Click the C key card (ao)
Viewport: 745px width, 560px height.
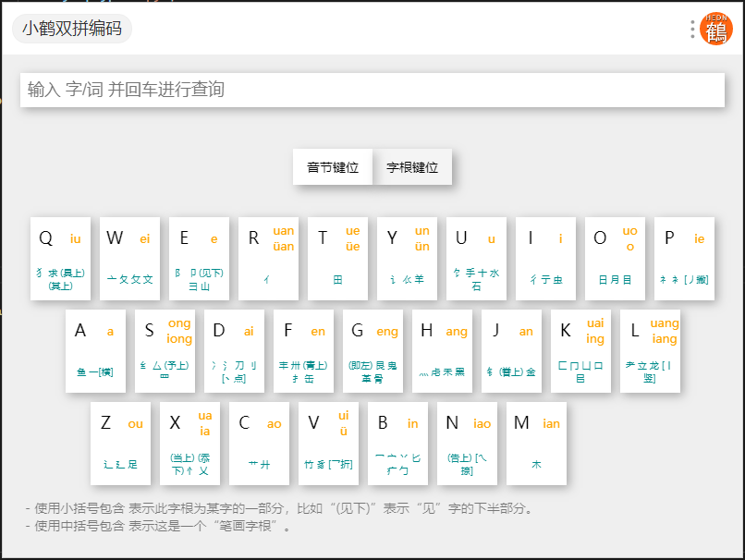260,444
